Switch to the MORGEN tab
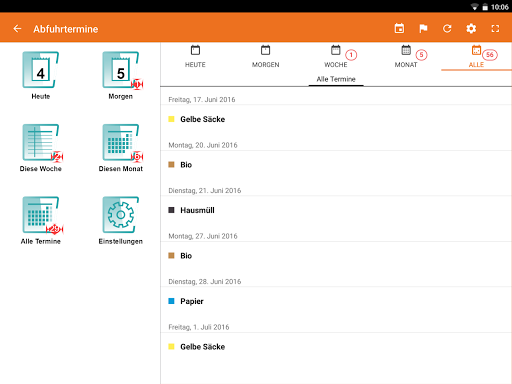The height and width of the screenshot is (384, 512). tap(266, 57)
